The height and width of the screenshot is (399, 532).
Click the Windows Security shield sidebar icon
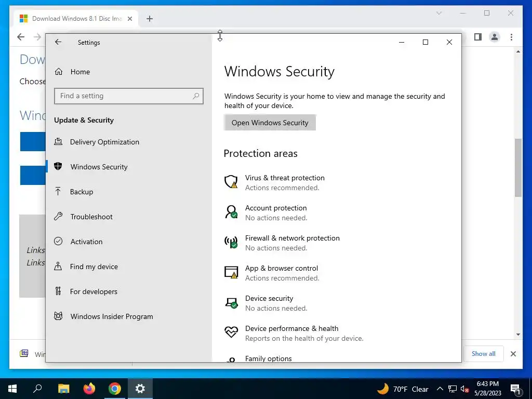pos(58,166)
